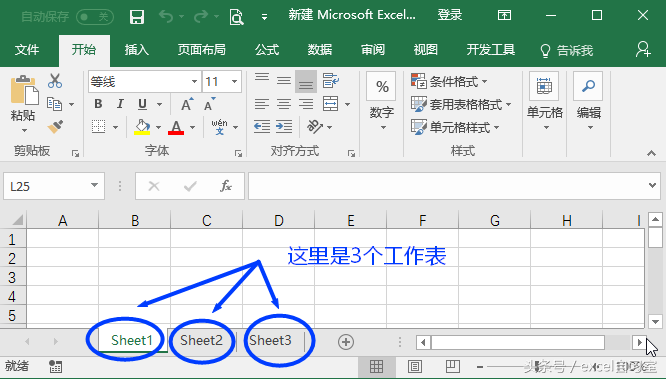Click the Undo arrow icon
The image size is (666, 379).
coord(166,17)
